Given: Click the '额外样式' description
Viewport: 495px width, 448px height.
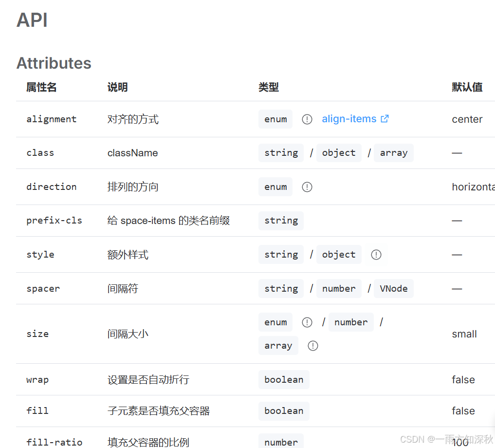Looking at the screenshot, I should click(128, 254).
